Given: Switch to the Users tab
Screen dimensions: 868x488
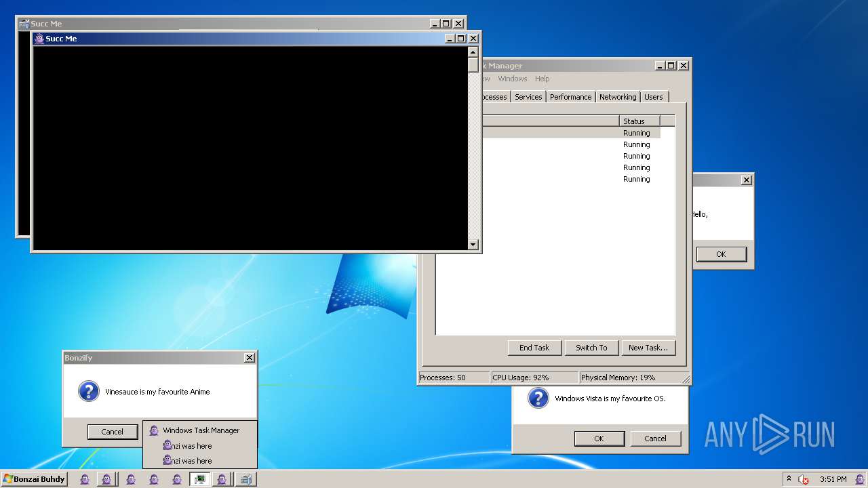Looking at the screenshot, I should coord(654,97).
